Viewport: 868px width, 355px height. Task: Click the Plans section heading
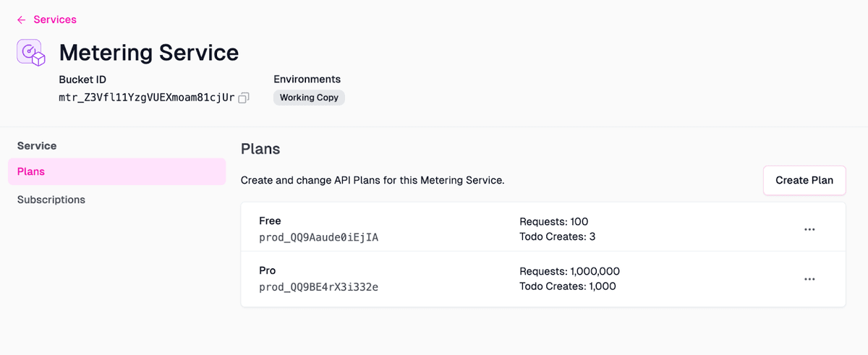click(x=260, y=149)
